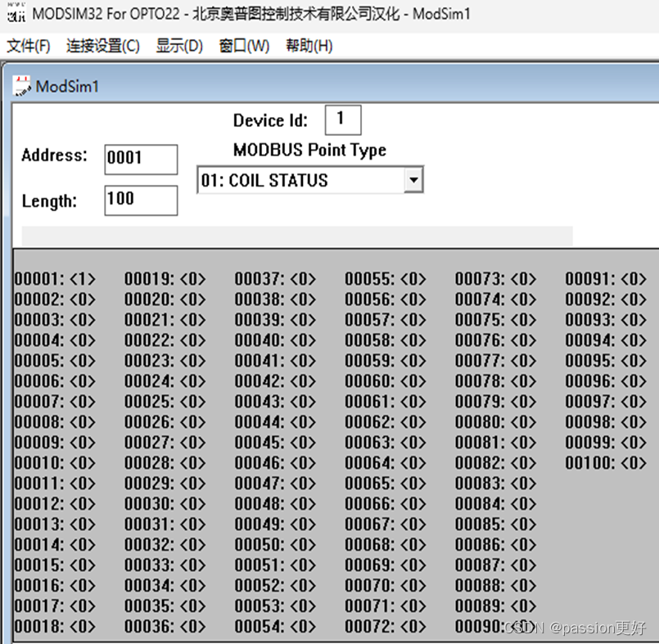Select coil entry 00066: <0>
659x644 pixels.
tap(386, 504)
